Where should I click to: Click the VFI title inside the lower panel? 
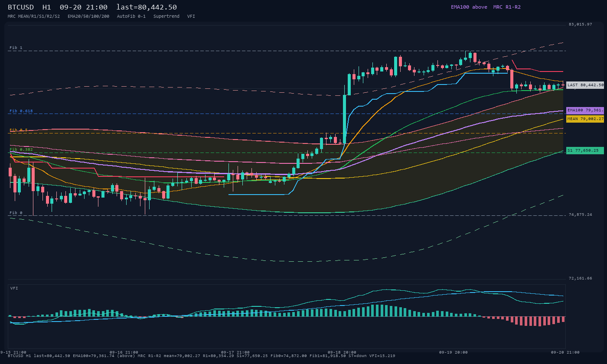[14, 288]
